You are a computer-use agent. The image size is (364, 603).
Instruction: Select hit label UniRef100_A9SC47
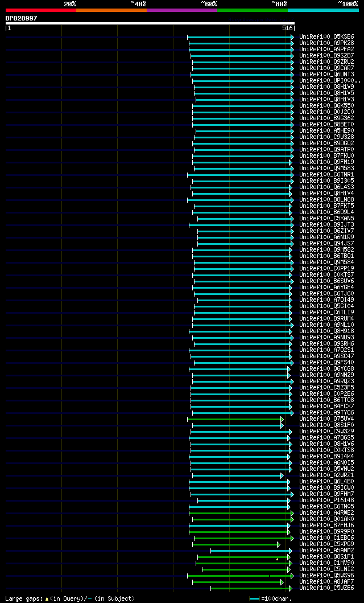click(x=327, y=356)
